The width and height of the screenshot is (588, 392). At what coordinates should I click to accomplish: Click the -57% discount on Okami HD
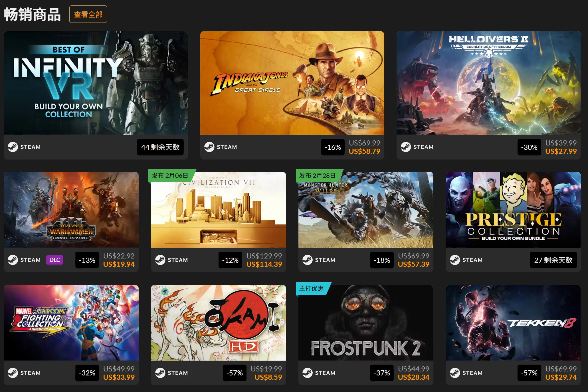pos(235,373)
